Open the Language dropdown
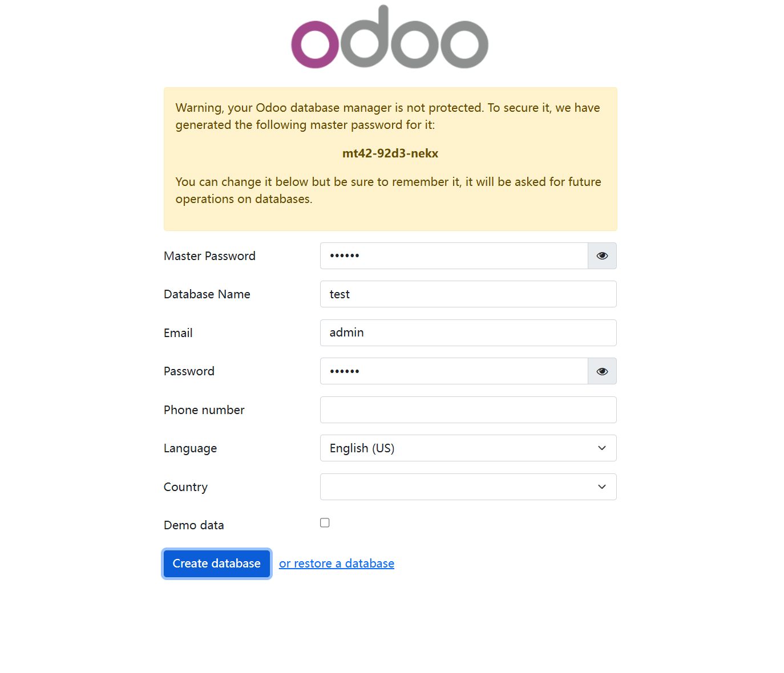This screenshot has height=673, width=784. [x=468, y=448]
